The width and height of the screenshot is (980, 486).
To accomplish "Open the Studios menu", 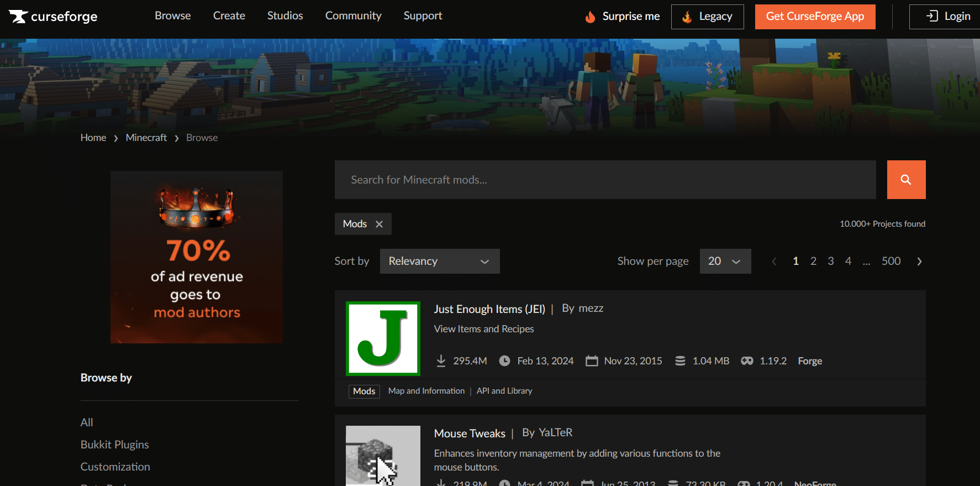I will (x=285, y=16).
